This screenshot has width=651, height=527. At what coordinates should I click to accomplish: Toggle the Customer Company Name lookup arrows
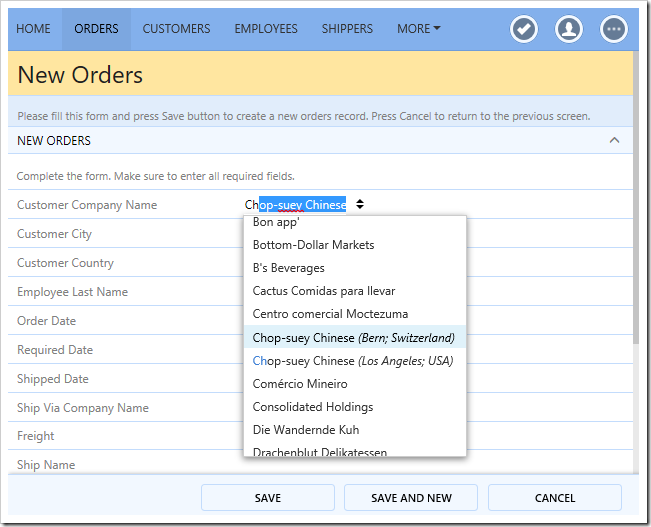tap(360, 204)
